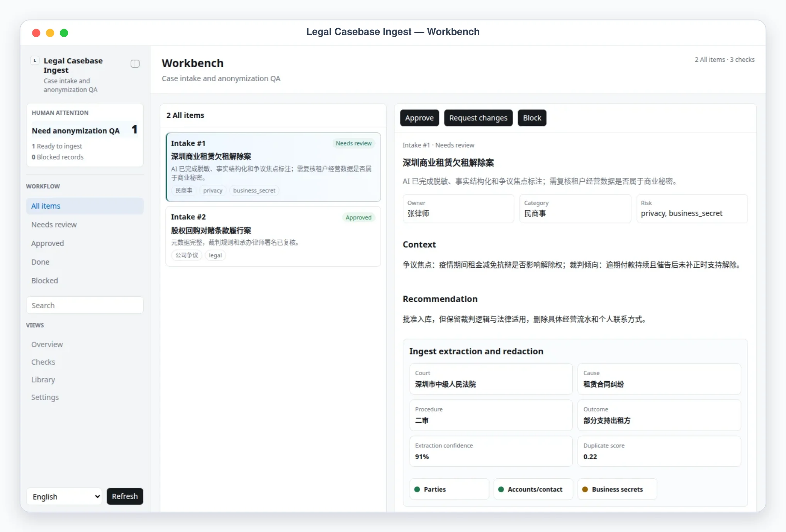Focus the Search input field

pos(85,305)
